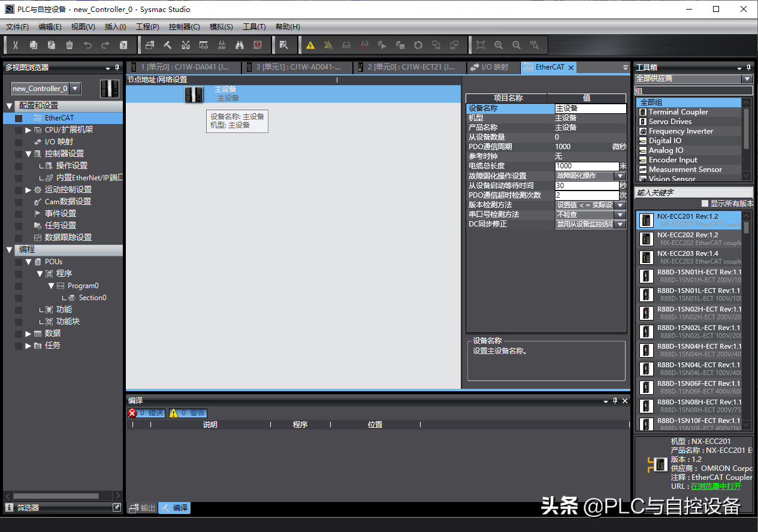The height and width of the screenshot is (532, 758).
Task: Toggle the 0 警告 warnings filter
Action: 188,413
